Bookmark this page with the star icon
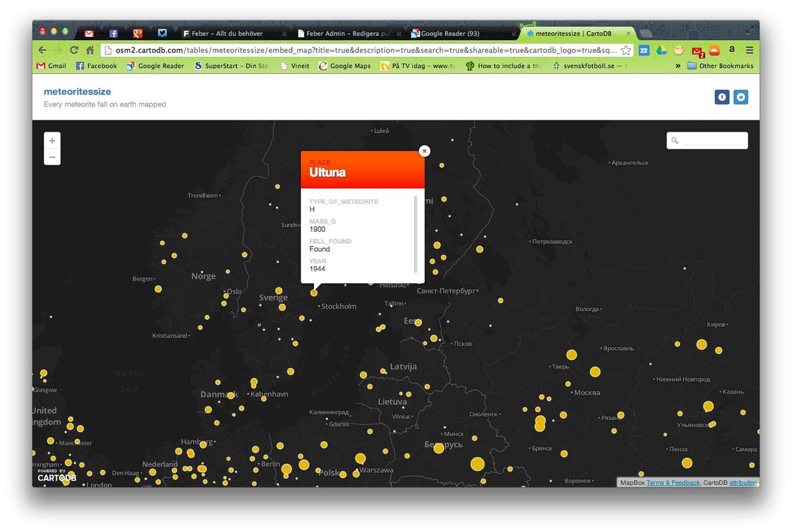792x532 pixels. tap(626, 50)
